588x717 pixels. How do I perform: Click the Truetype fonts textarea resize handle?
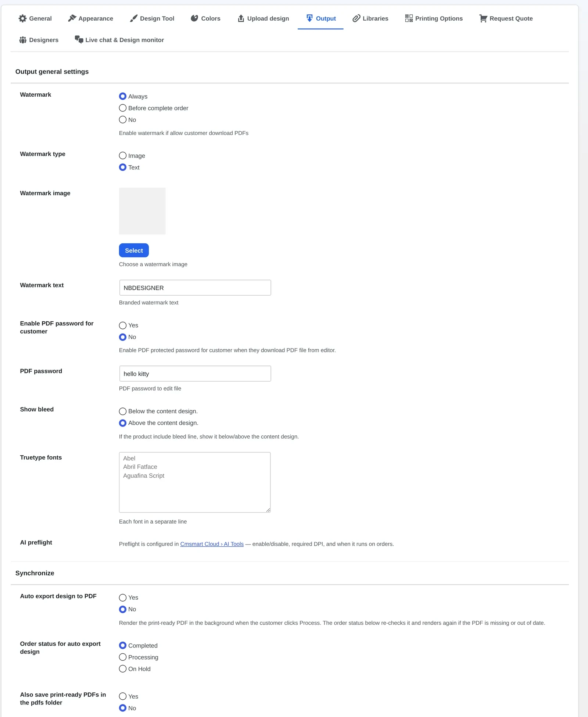click(x=268, y=510)
